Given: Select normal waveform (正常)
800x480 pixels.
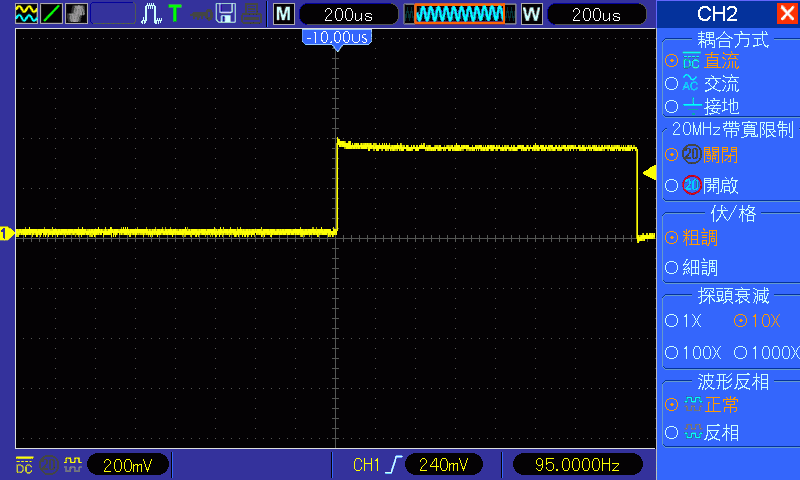Looking at the screenshot, I should (702, 405).
